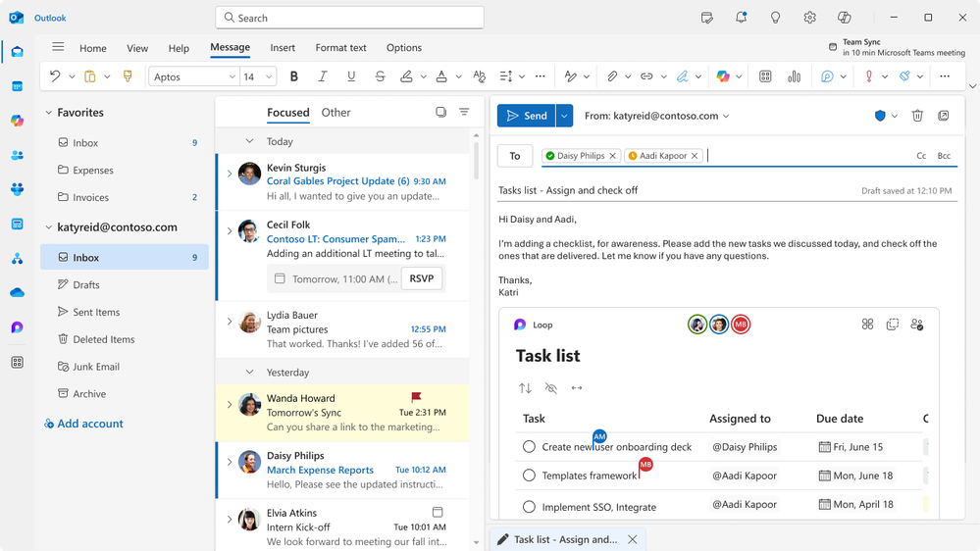Pop out the message to a new window
This screenshot has width=980, height=551.
(944, 116)
